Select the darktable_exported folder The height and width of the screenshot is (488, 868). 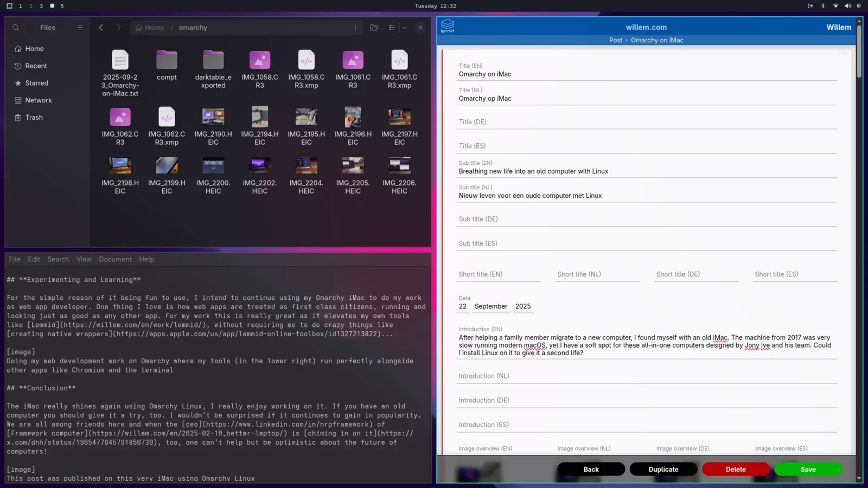click(213, 69)
